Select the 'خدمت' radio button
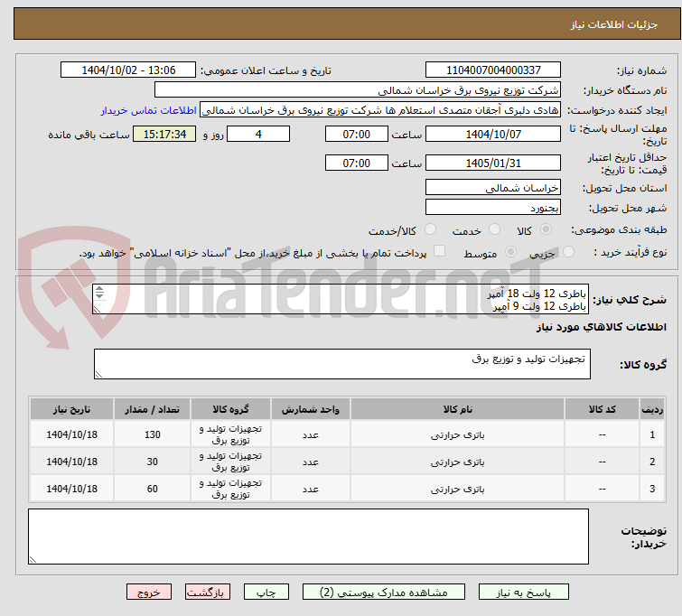Image resolution: width=682 pixels, height=616 pixels. 494,229
